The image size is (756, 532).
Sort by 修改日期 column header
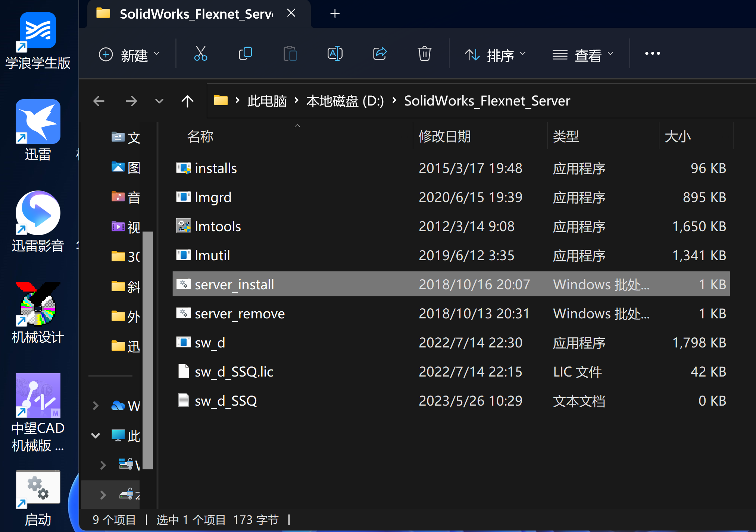click(444, 136)
